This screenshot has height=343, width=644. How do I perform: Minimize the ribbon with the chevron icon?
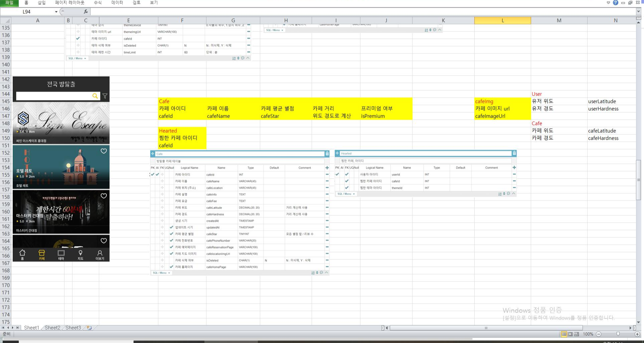[x=608, y=3]
